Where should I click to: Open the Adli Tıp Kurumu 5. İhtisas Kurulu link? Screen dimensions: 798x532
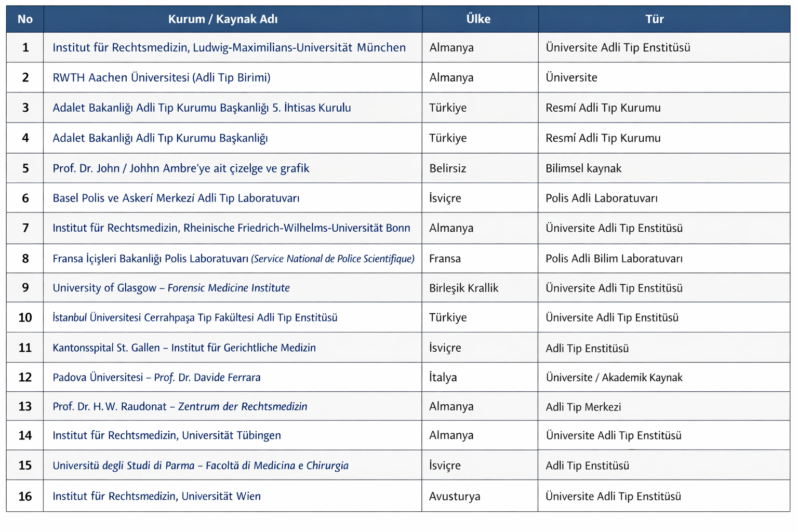(x=202, y=108)
